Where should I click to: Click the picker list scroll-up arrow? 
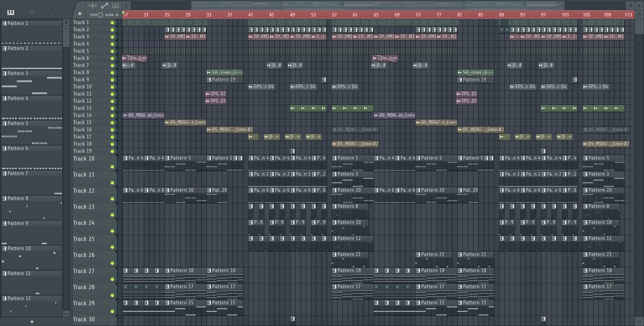tap(66, 29)
